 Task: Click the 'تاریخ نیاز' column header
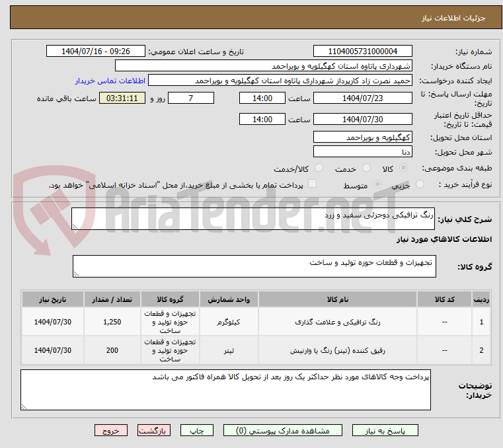click(53, 299)
